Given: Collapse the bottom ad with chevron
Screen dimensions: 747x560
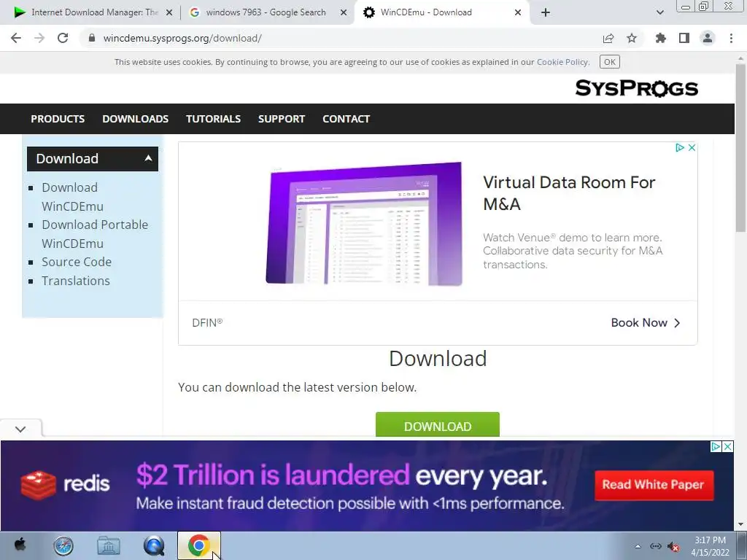Looking at the screenshot, I should click(20, 429).
